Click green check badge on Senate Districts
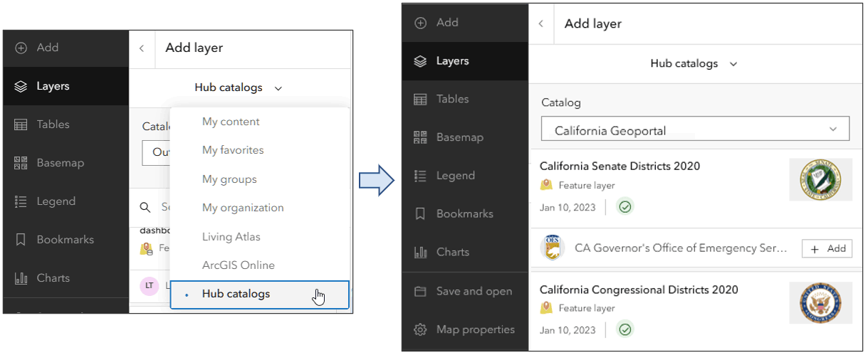The height and width of the screenshot is (355, 868). 625,206
